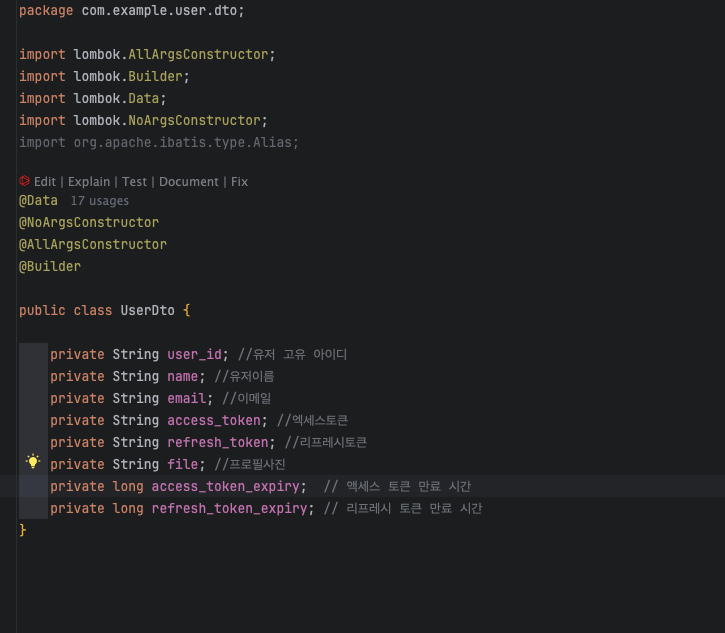Viewport: 725px width, 633px height.
Task: Click the comment 리프레시토큰
Action: click(x=326, y=442)
